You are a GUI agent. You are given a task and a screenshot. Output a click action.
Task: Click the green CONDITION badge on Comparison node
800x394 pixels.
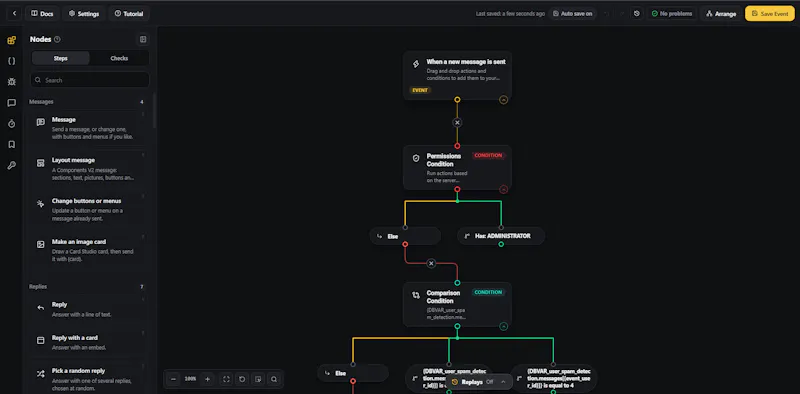point(488,292)
